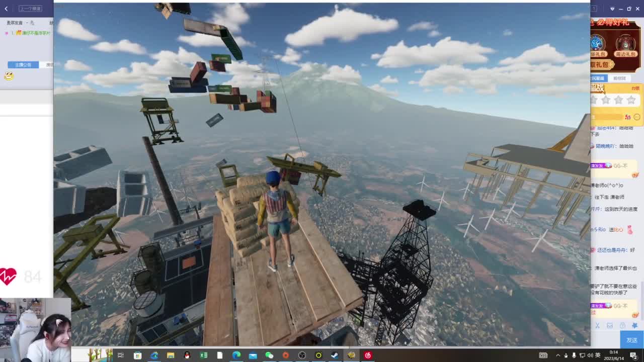Viewport: 644px width, 362px height.
Task: Open Steam from the taskbar
Action: click(335, 355)
